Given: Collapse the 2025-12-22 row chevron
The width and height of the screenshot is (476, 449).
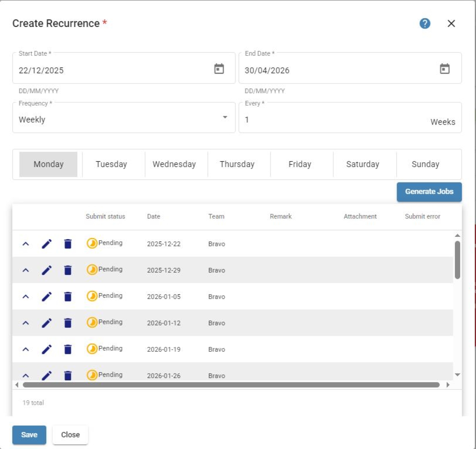Looking at the screenshot, I should tap(26, 244).
